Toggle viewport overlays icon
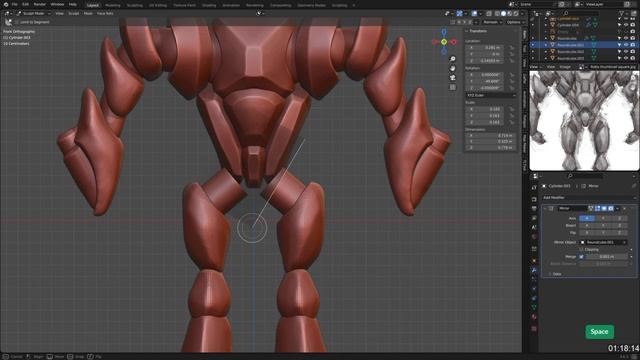Viewport: 640px width, 360px height. (x=474, y=13)
